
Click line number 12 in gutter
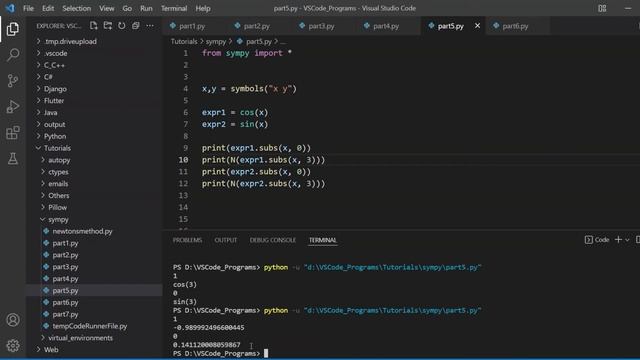pos(183,184)
